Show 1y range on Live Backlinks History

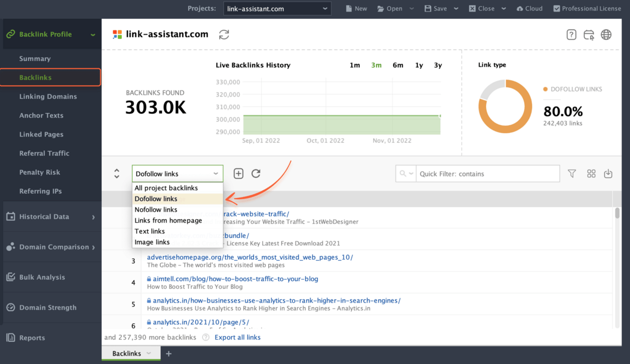pos(419,65)
